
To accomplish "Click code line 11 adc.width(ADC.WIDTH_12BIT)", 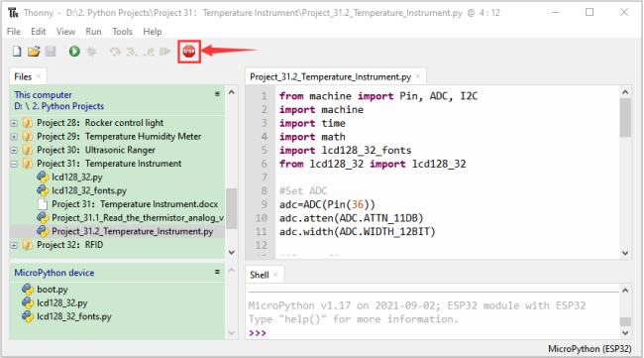I will coord(358,231).
